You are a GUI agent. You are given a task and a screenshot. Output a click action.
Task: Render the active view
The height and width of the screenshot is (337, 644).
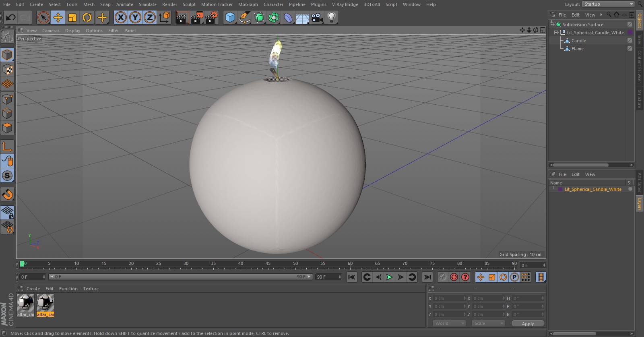click(182, 17)
